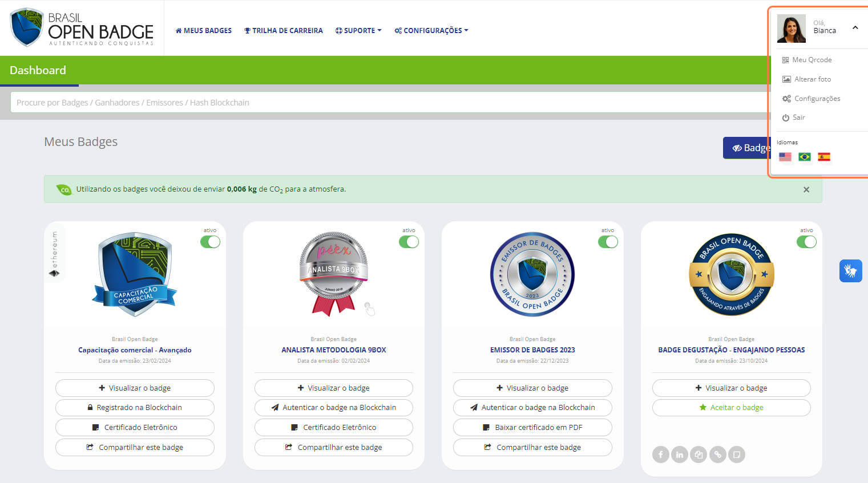Viewport: 868px width, 483px height.
Task: Switch language to Spanish flag
Action: click(x=824, y=157)
